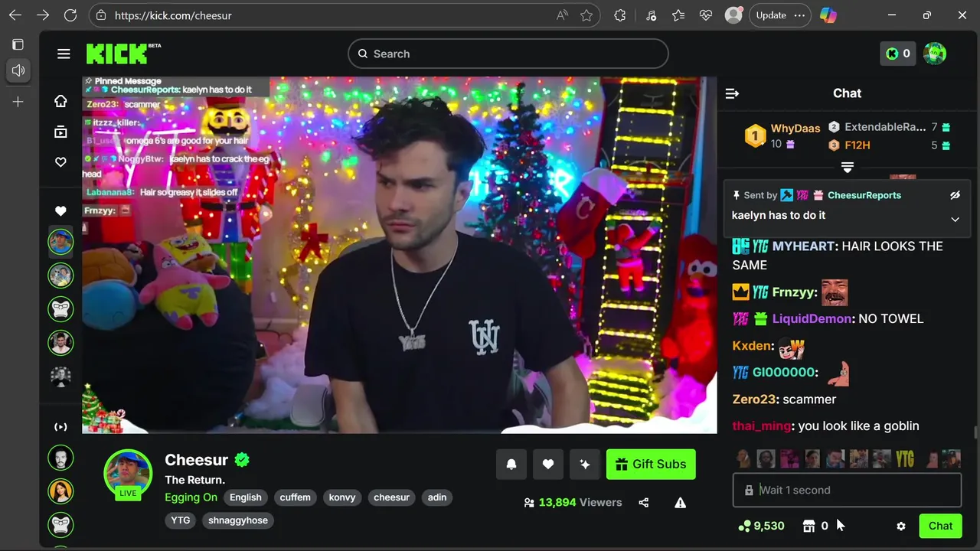Select the English tag
This screenshot has width=980, height=551.
(246, 497)
